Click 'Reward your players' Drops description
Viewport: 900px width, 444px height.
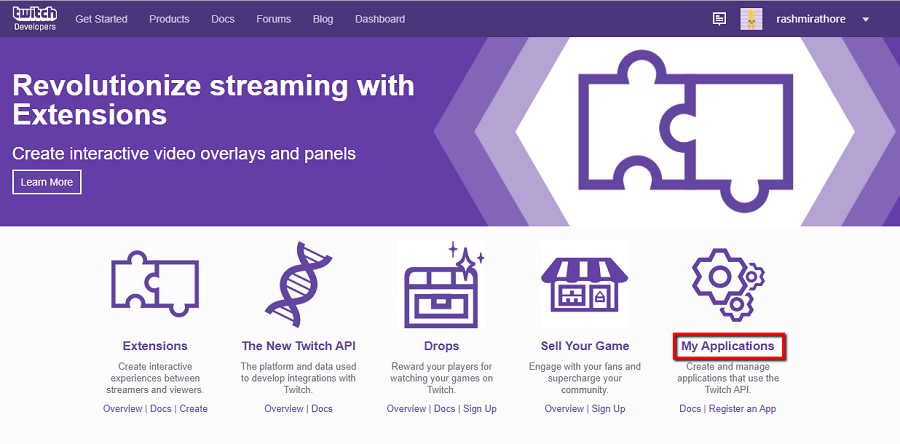click(441, 378)
